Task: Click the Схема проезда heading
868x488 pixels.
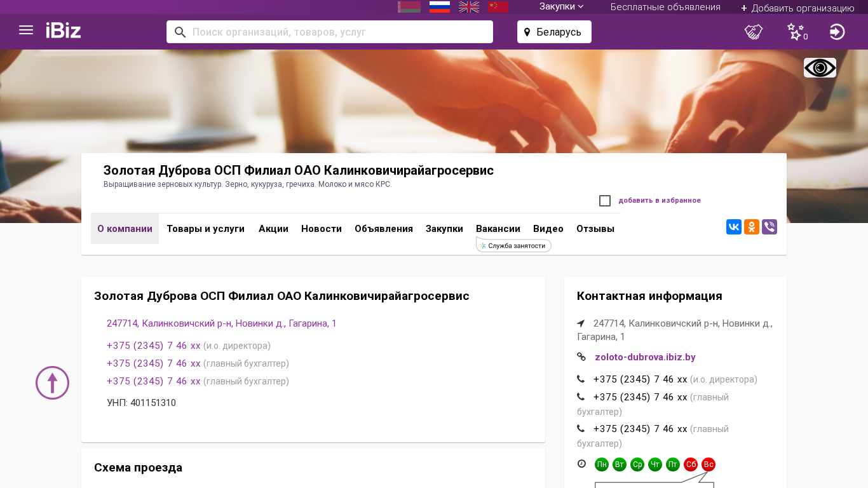Action: [x=138, y=468]
